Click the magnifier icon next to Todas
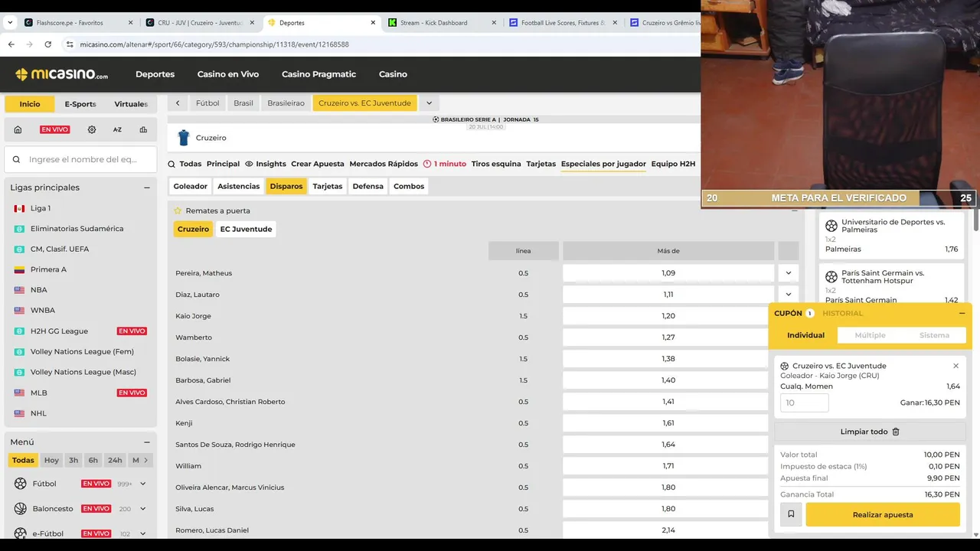 click(171, 164)
